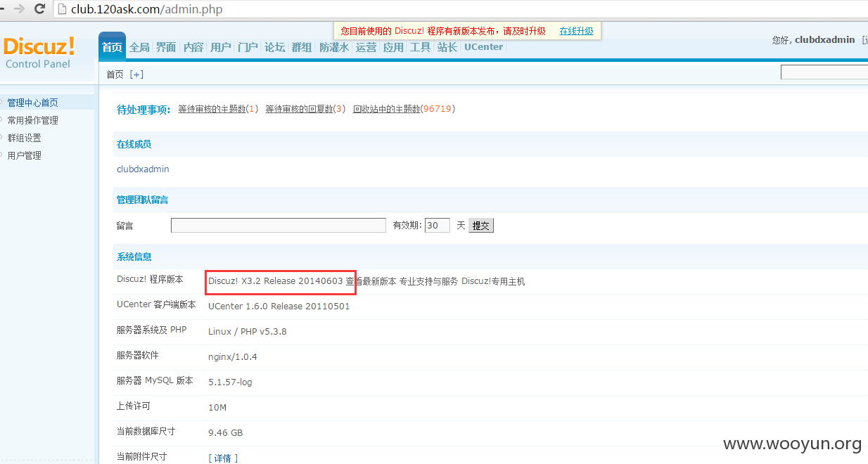Click the 10M upload limit value
This screenshot has height=464, width=868.
coord(217,407)
